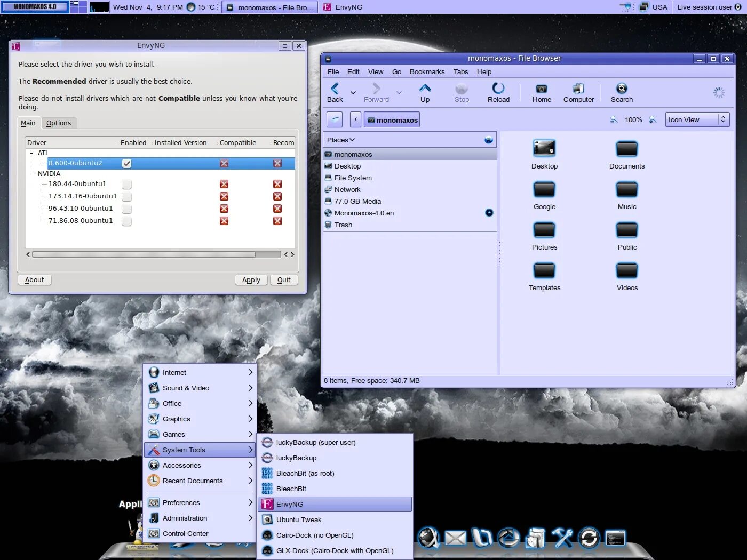Click the refresh arrows dock icon
Viewport: 747px width, 560px height.
pos(589,538)
